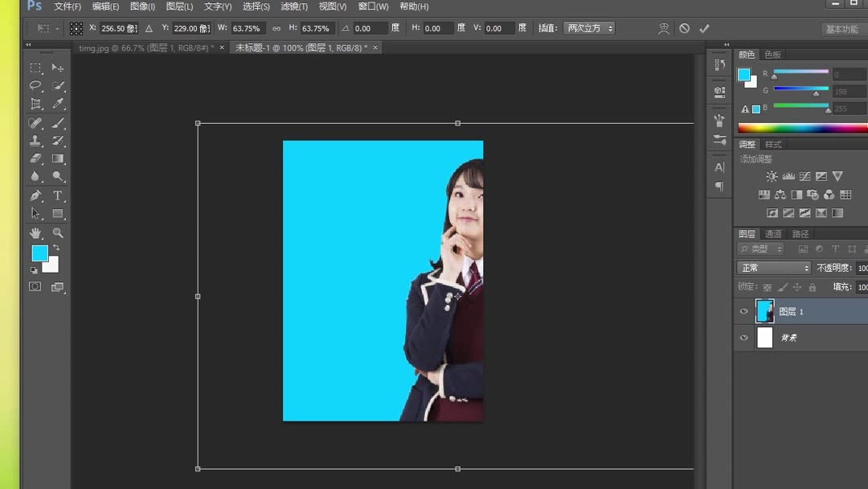This screenshot has width=868, height=489.
Task: Select the Horizontal Type tool
Action: [x=58, y=195]
